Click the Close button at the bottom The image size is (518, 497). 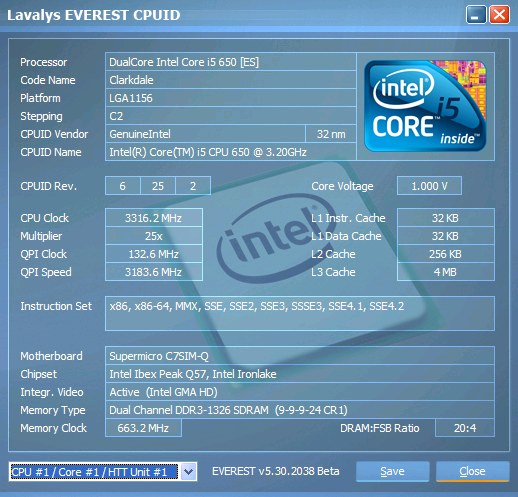point(472,471)
